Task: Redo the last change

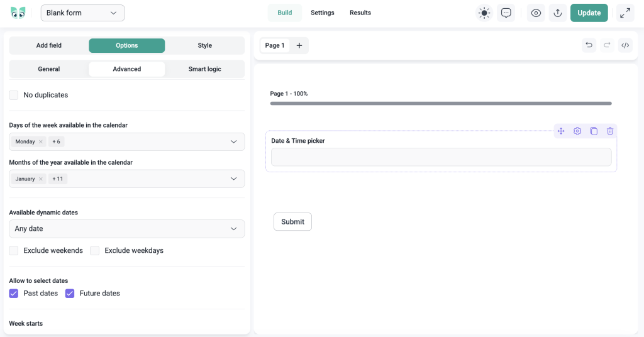Action: tap(607, 45)
